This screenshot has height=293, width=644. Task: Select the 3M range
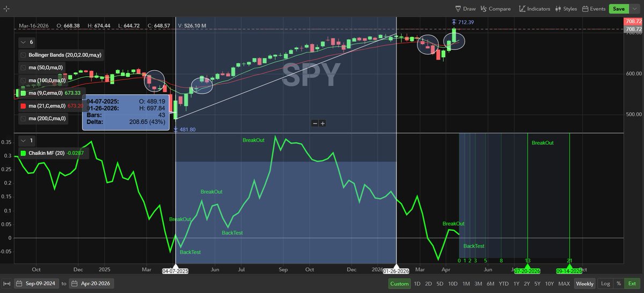[478, 284]
